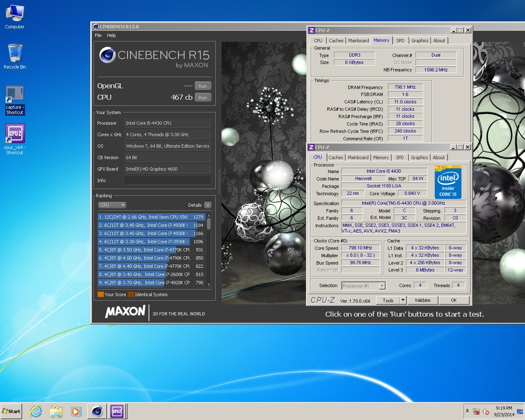Run the OpenGL benchmark
Viewport: 525px width, 420px height.
203,86
